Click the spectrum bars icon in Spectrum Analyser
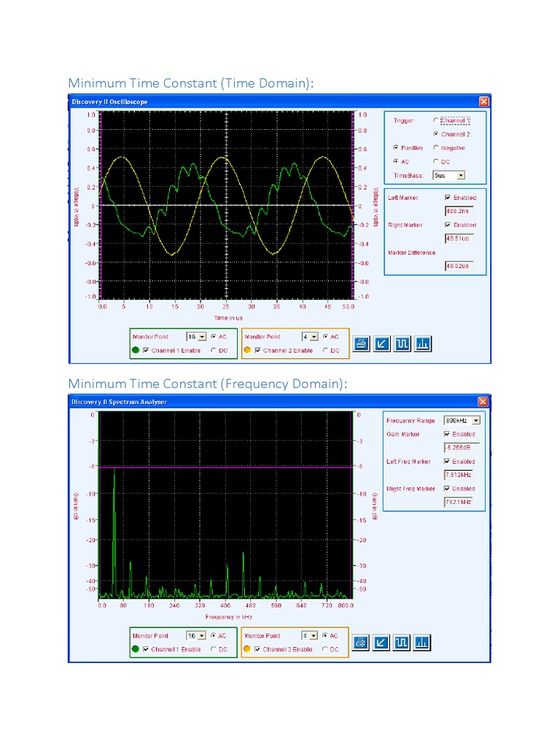The image size is (560, 747). (422, 643)
